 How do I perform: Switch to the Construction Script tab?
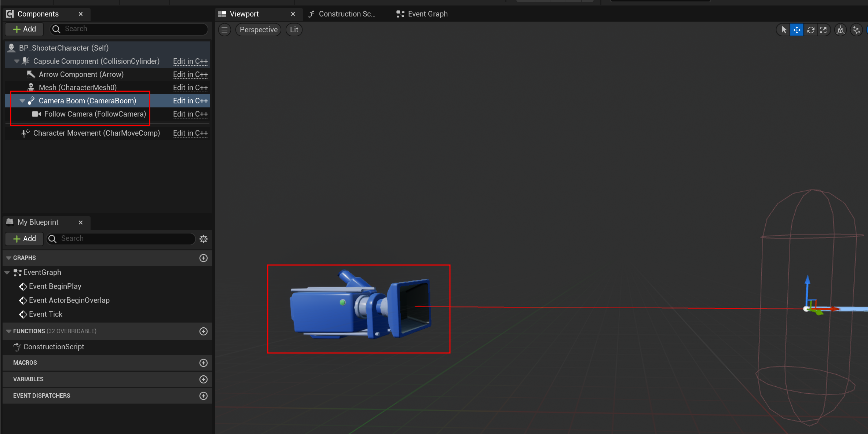(x=342, y=14)
